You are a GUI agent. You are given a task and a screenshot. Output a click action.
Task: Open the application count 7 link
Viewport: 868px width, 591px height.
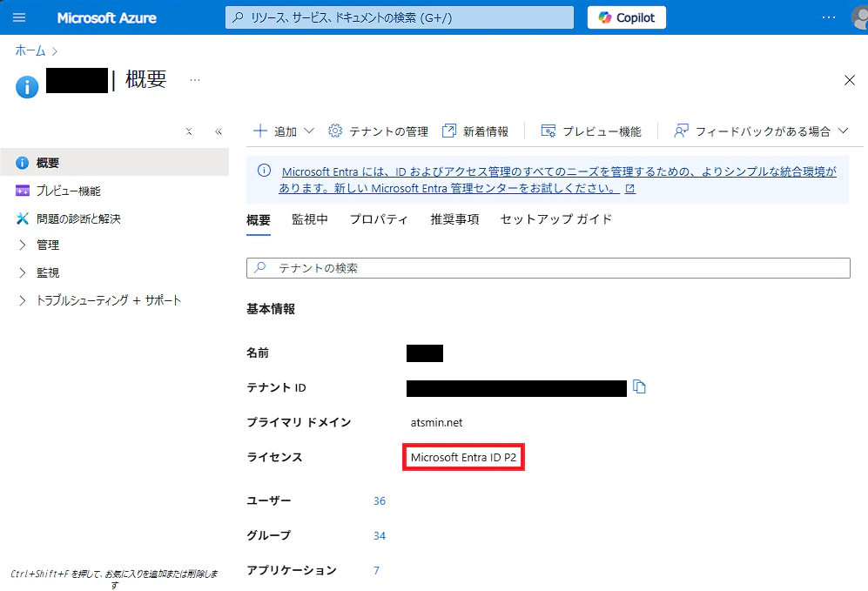tap(376, 570)
